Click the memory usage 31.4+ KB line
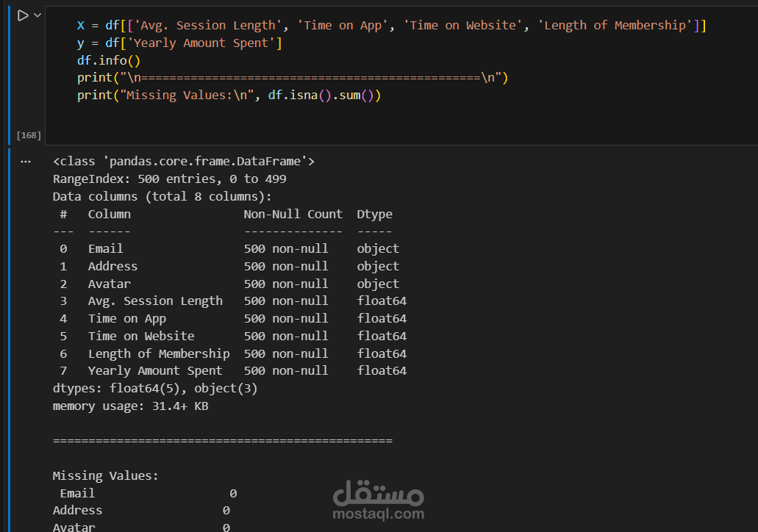The height and width of the screenshot is (532, 758). coord(130,406)
